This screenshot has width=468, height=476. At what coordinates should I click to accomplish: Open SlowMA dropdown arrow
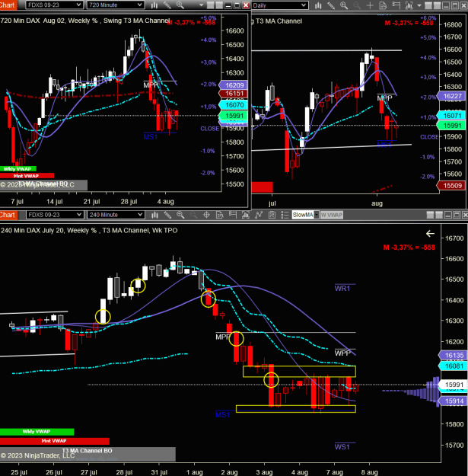pos(317,215)
